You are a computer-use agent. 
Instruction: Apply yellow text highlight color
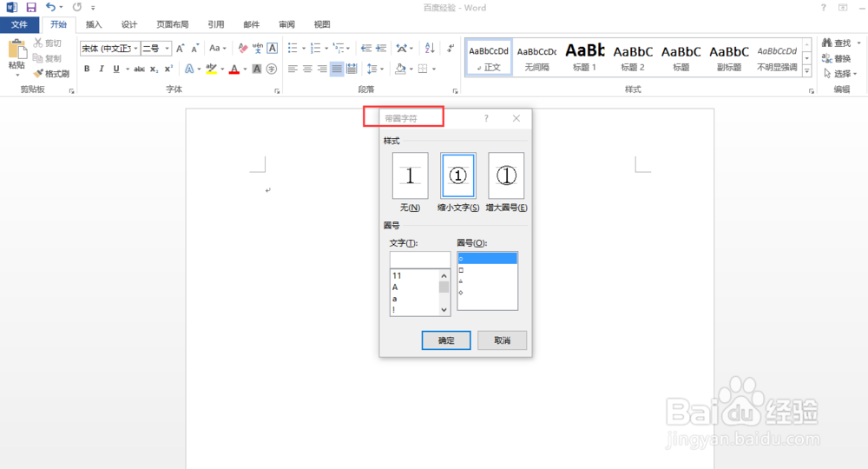click(211, 69)
